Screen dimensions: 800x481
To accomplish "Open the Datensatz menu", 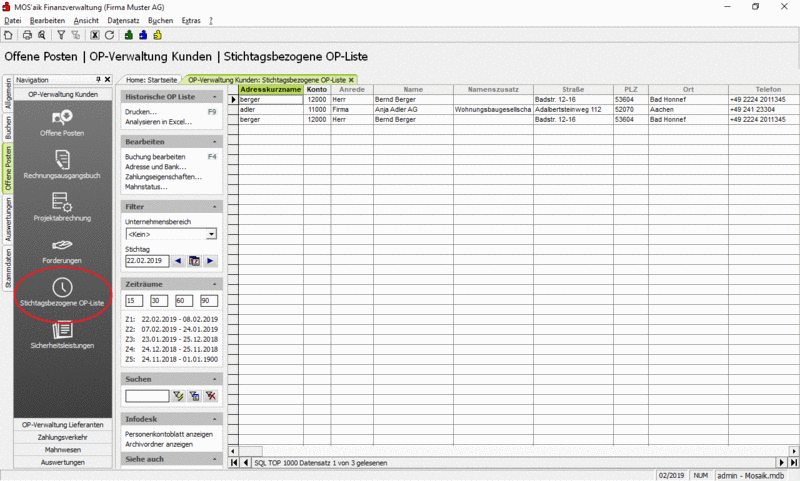I will 123,20.
